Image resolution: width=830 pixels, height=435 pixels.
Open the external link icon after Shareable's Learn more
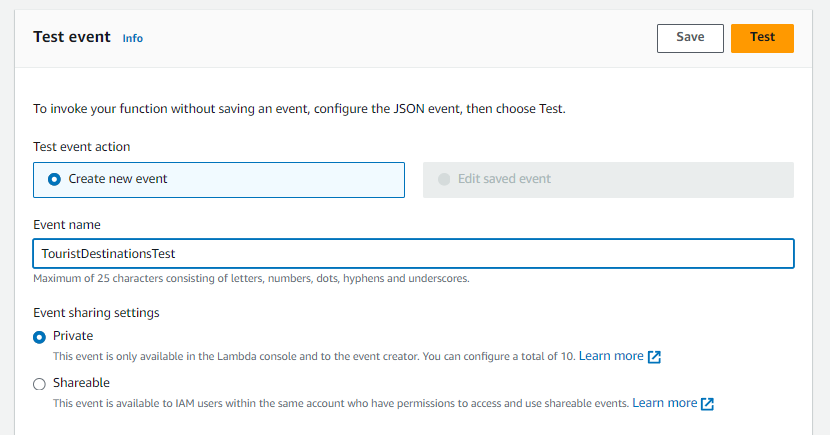[707, 404]
